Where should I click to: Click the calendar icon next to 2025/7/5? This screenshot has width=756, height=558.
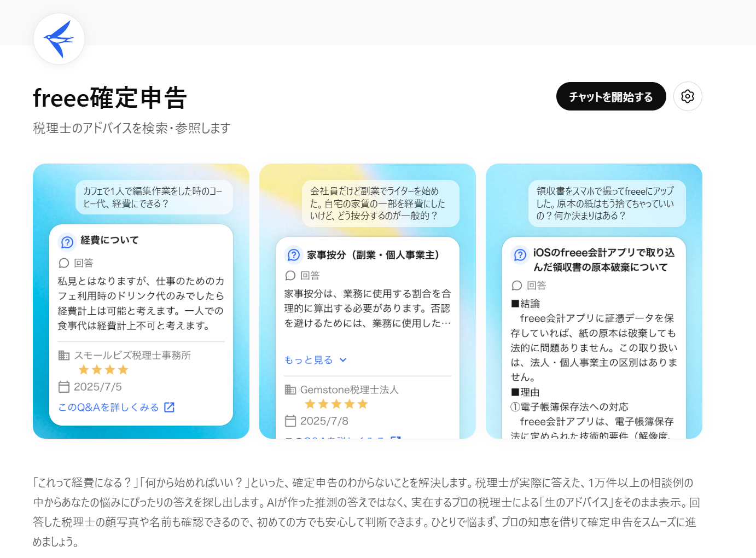tap(63, 387)
